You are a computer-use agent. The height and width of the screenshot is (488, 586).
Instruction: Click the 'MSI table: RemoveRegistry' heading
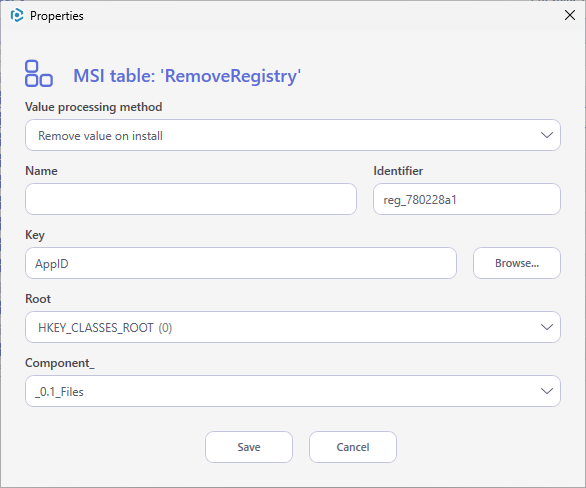tap(187, 76)
